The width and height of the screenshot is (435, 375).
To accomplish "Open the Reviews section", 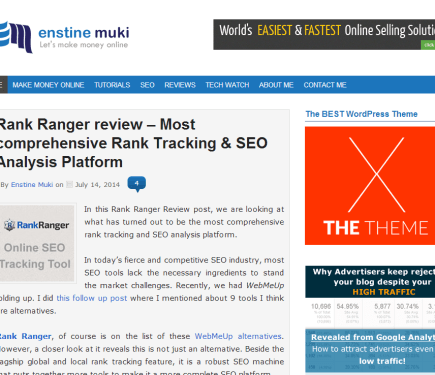I will point(180,85).
